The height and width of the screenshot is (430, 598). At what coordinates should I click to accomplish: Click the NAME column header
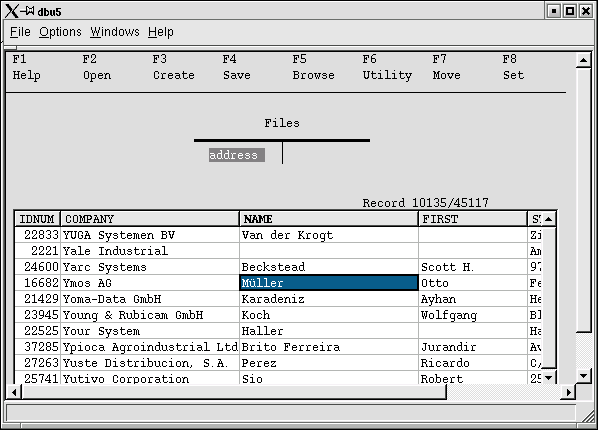[x=328, y=219]
